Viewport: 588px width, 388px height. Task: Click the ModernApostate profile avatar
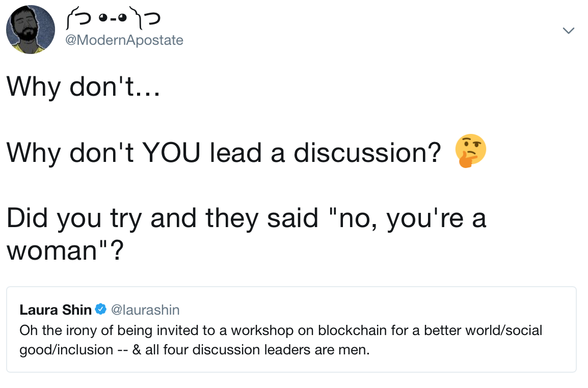(x=30, y=30)
